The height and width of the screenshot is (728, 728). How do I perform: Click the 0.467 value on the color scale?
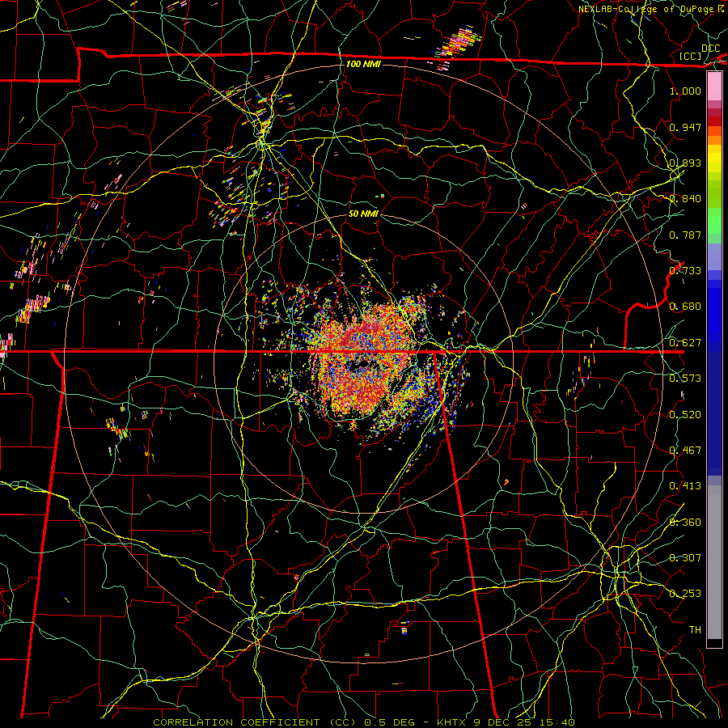pos(685,450)
